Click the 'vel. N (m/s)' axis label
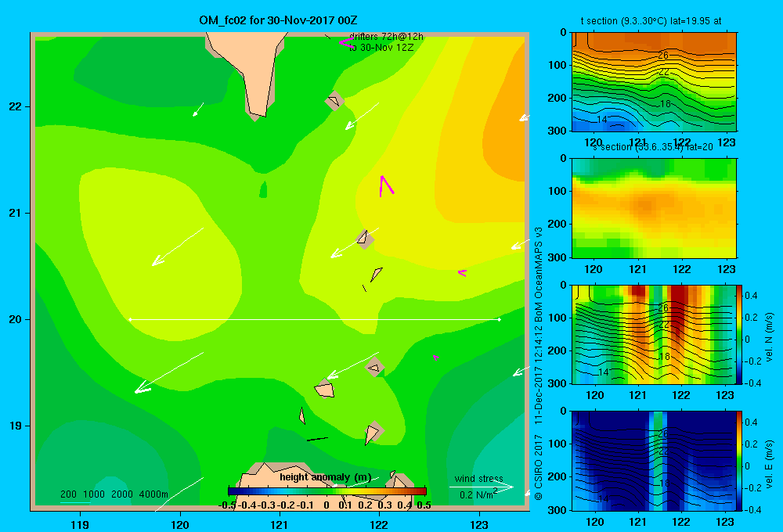Image resolution: width=783 pixels, height=532 pixels. (x=770, y=337)
